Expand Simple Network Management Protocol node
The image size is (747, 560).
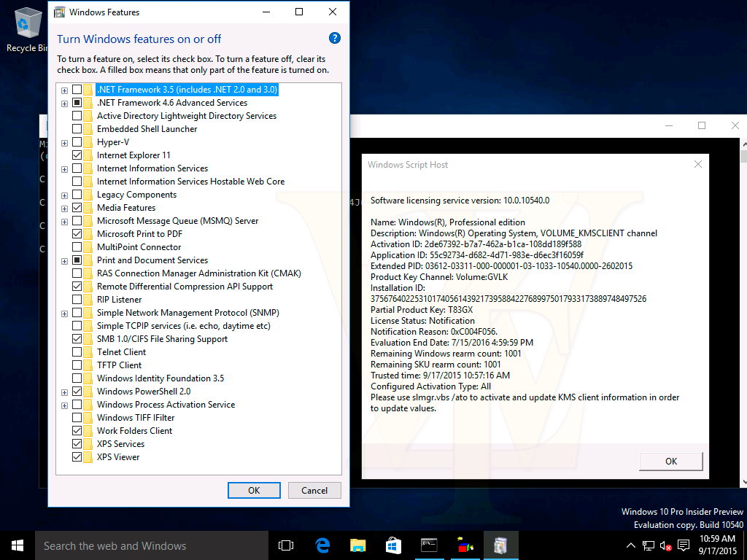[x=64, y=314]
